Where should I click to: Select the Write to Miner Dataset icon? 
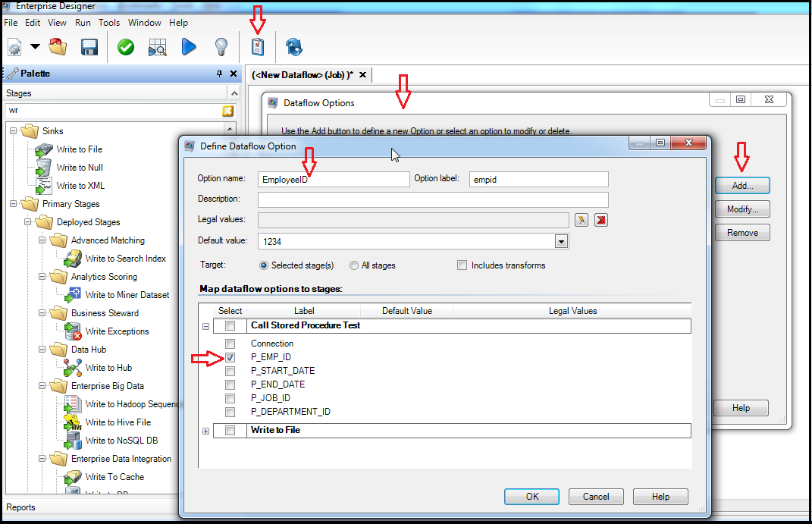coord(73,295)
